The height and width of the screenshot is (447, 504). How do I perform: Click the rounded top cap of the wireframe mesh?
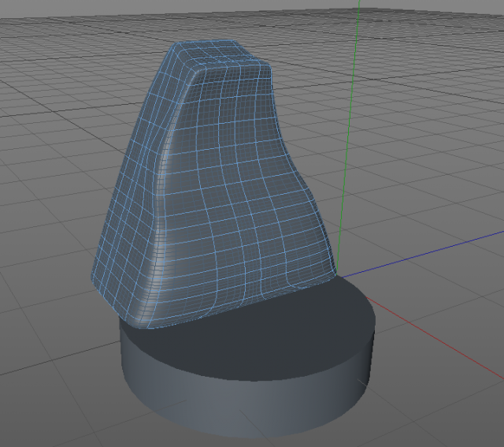click(x=222, y=53)
